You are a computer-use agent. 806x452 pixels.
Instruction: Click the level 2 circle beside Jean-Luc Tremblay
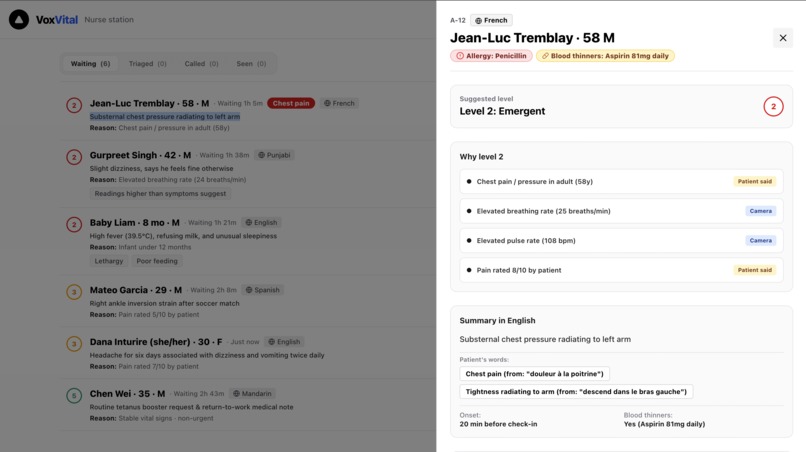74,105
